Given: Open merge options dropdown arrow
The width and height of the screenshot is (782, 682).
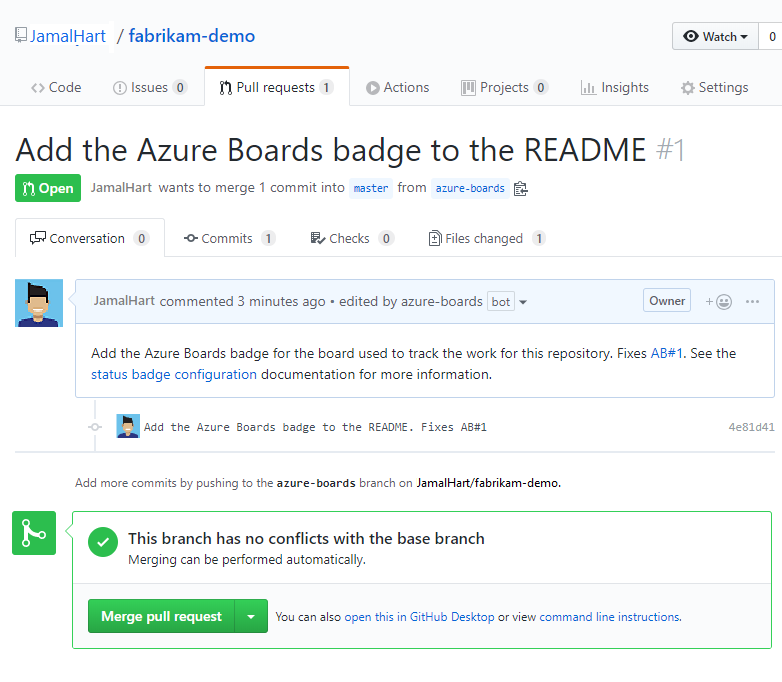Looking at the screenshot, I should 251,617.
